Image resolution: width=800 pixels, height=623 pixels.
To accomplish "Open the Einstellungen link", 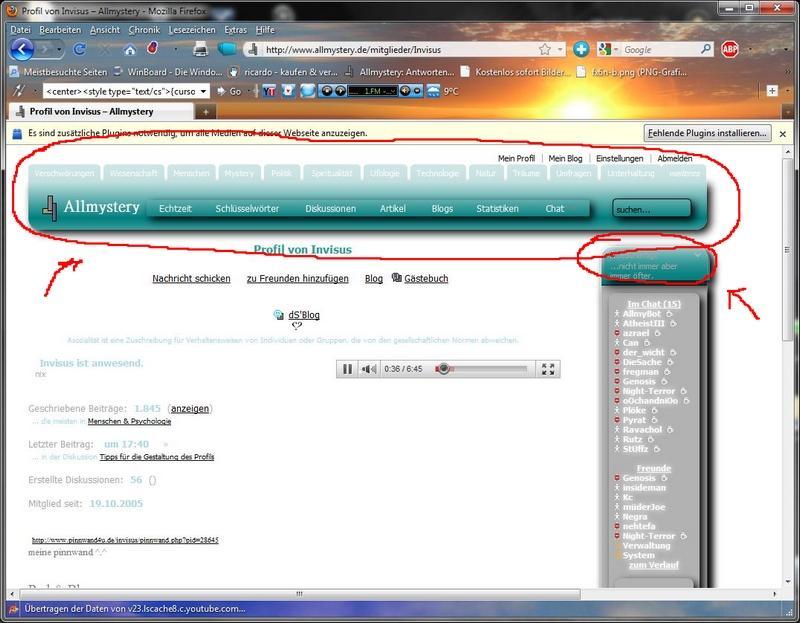I will point(619,158).
